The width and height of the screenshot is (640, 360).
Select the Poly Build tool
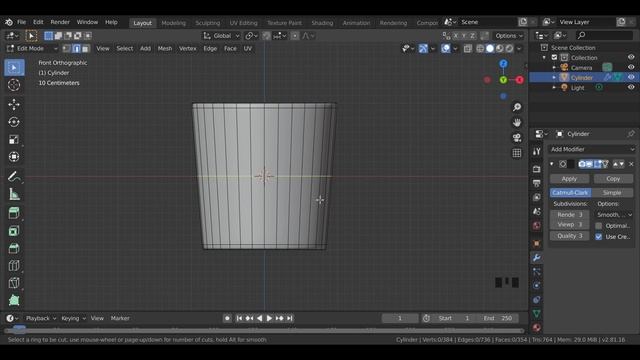click(14, 300)
